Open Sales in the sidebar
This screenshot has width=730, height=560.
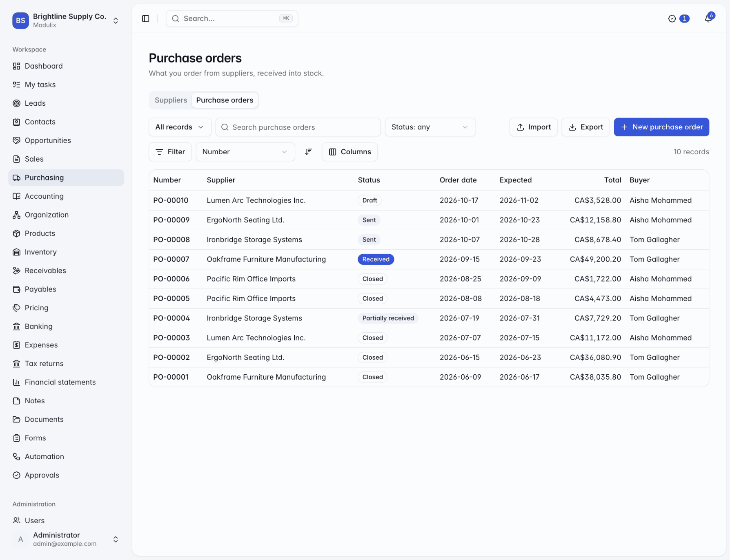(66, 159)
